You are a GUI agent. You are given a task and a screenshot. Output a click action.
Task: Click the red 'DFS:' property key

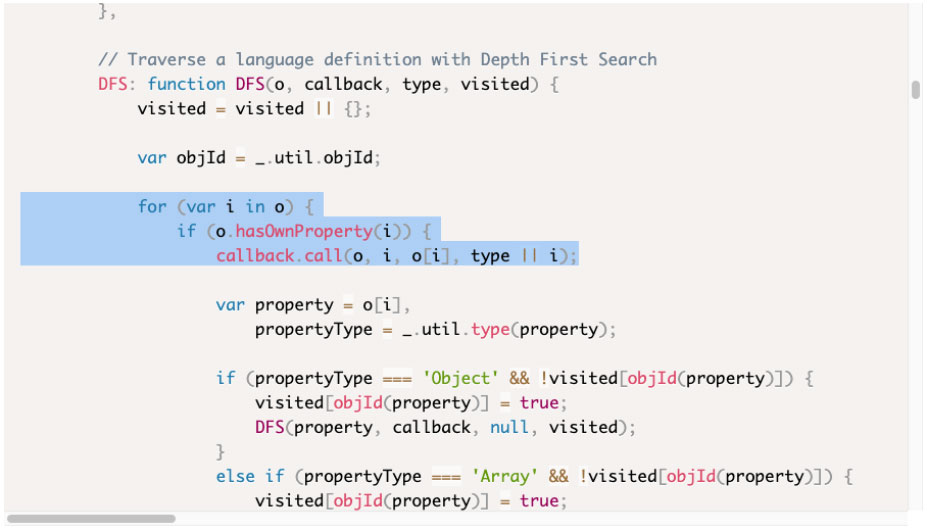(x=116, y=84)
